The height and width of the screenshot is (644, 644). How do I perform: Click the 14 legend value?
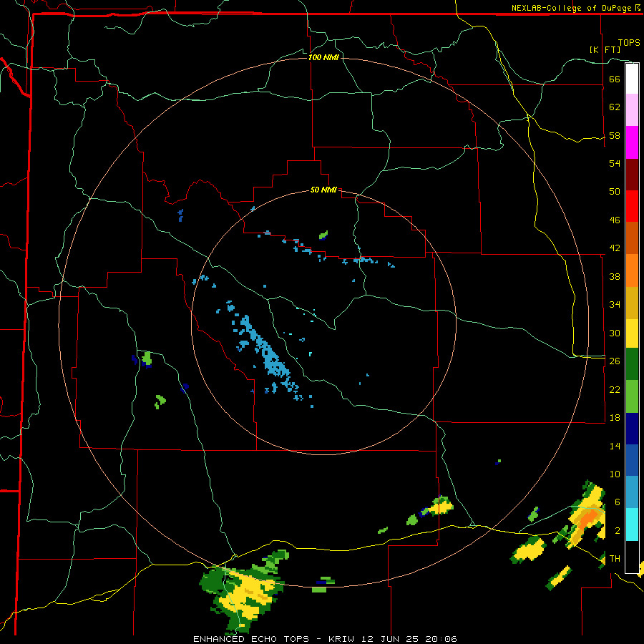(615, 446)
